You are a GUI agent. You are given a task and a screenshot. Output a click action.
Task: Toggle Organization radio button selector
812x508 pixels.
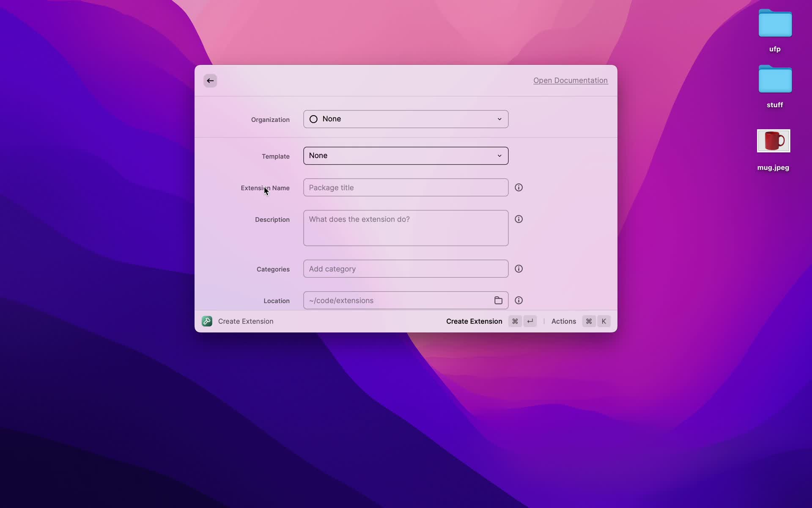tap(314, 118)
